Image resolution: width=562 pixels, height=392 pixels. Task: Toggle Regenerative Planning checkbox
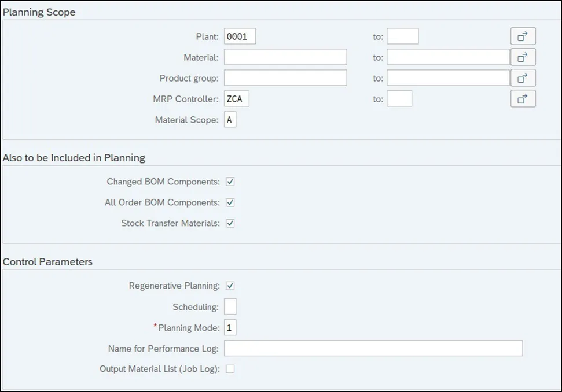(x=230, y=286)
